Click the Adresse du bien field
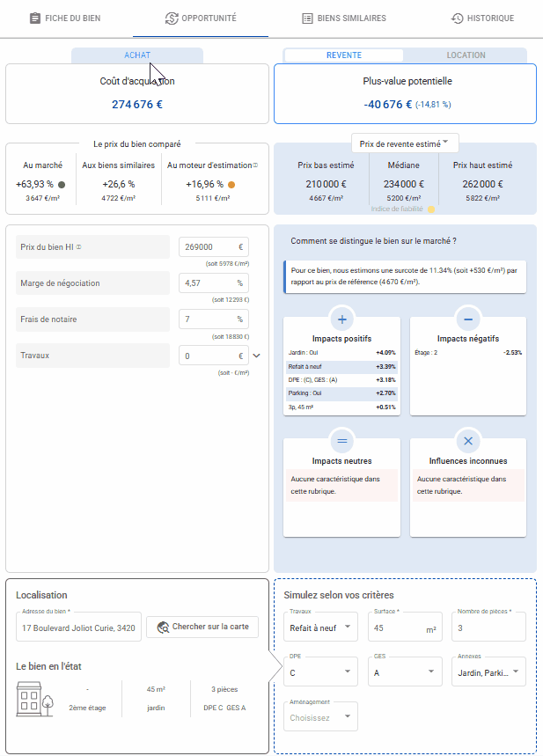This screenshot has height=756, width=543. tap(78, 628)
